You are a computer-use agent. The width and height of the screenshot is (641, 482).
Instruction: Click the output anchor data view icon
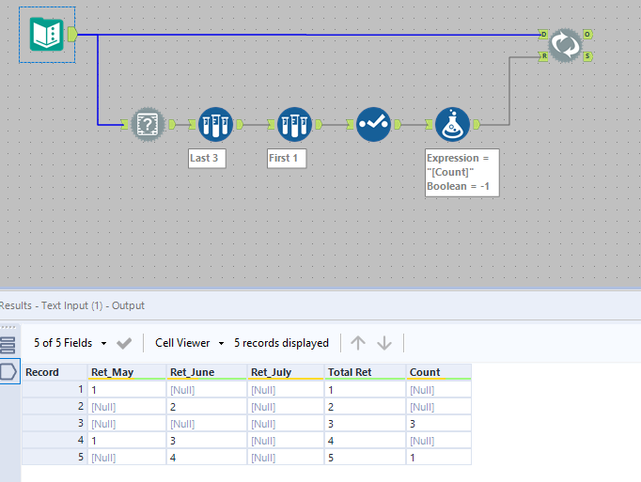click(9, 372)
